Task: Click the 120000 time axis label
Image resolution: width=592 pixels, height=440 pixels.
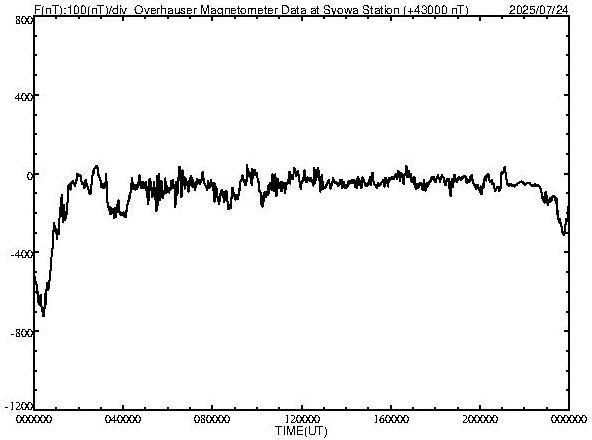Action: (x=302, y=419)
